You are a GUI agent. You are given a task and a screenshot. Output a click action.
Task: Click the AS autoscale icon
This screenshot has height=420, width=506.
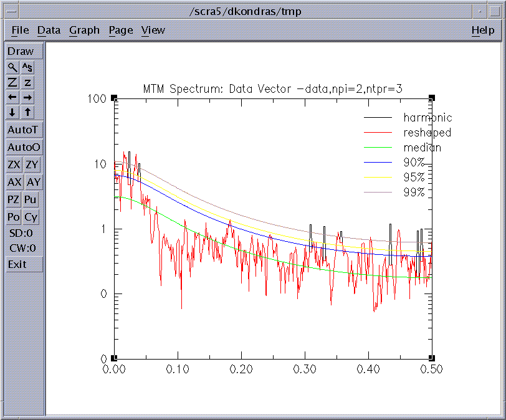pyautogui.click(x=29, y=67)
